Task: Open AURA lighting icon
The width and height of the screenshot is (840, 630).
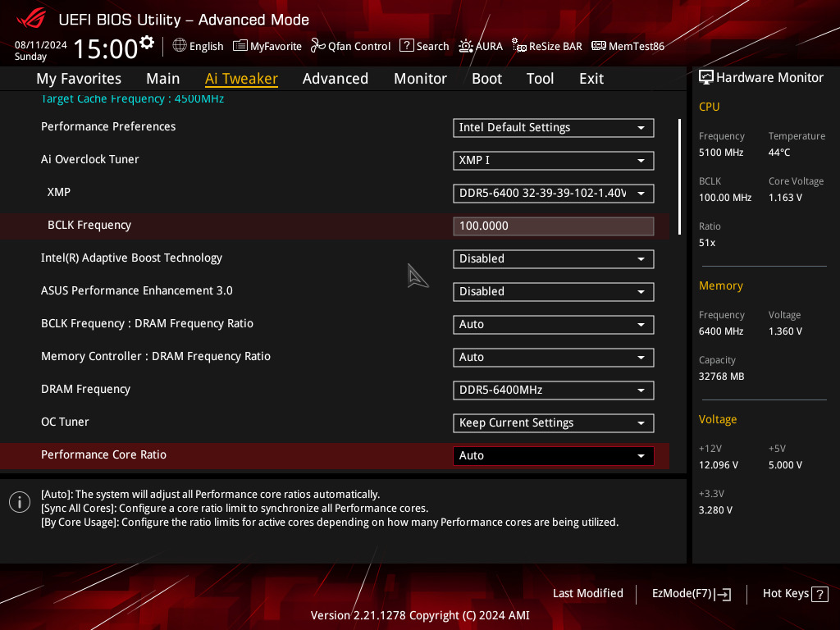Action: pyautogui.click(x=466, y=46)
